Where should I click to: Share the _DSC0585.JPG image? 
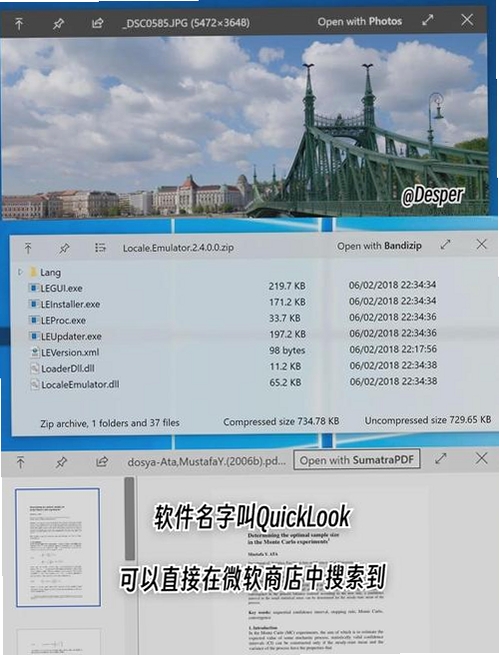click(97, 23)
